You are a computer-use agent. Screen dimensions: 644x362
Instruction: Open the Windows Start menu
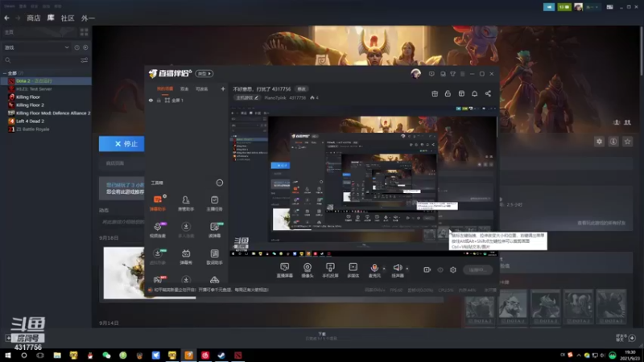click(x=8, y=356)
